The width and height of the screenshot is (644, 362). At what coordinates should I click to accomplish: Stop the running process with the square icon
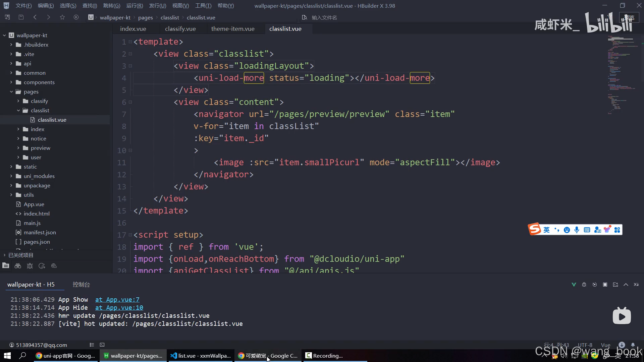tap(605, 285)
